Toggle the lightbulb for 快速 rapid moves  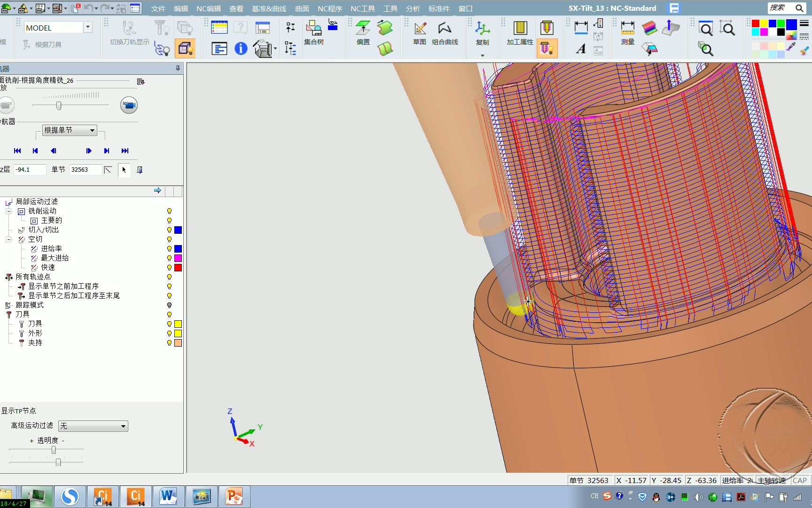(x=169, y=268)
